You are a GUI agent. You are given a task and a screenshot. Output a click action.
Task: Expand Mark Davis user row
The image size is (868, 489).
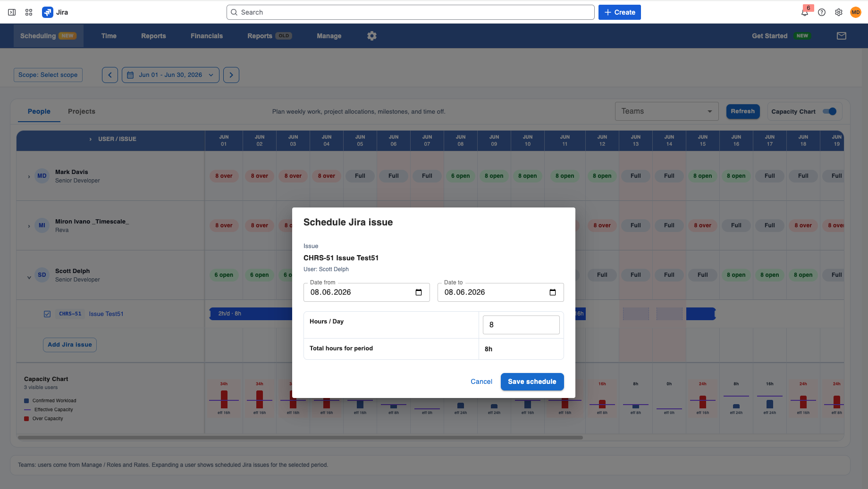click(29, 177)
